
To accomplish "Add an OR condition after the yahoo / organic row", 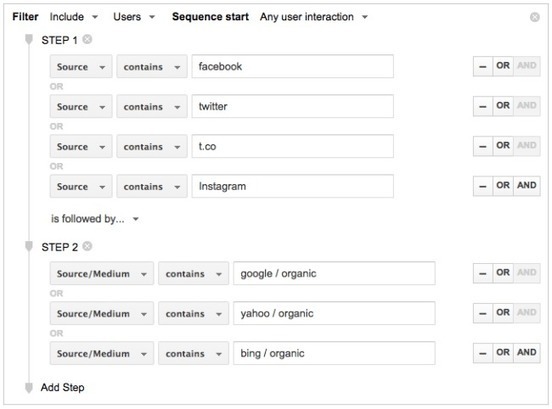I will (x=503, y=313).
